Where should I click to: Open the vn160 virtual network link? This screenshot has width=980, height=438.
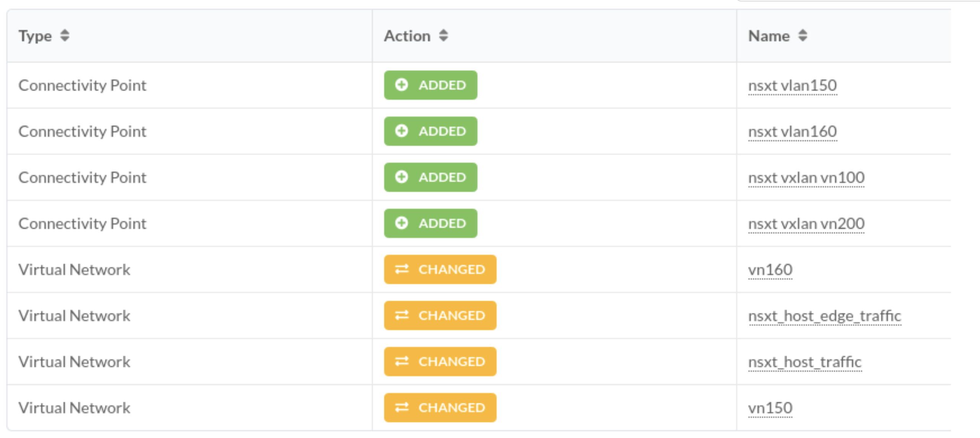pyautogui.click(x=770, y=270)
